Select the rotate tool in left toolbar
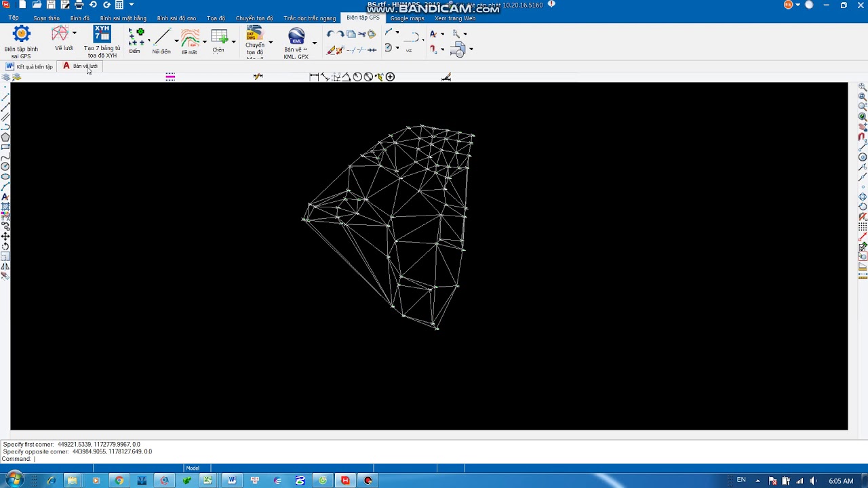 pos(5,246)
